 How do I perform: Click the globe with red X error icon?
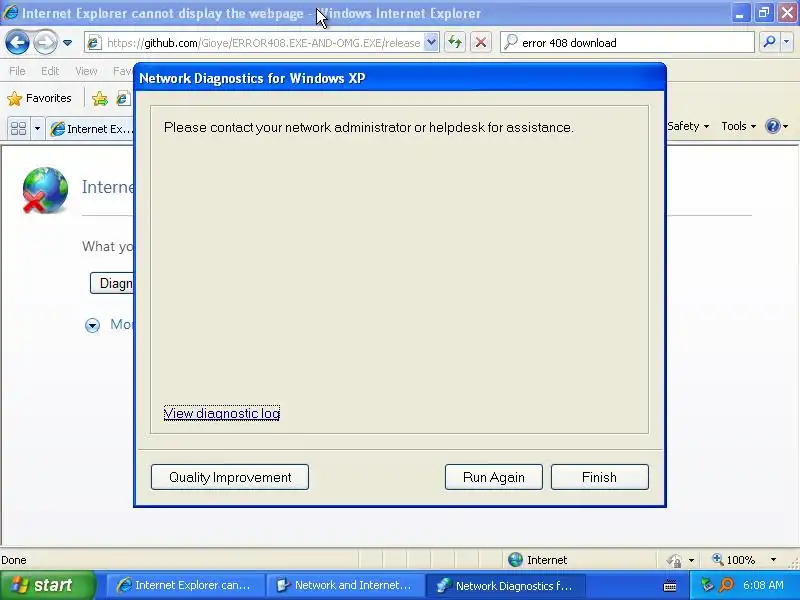click(45, 190)
